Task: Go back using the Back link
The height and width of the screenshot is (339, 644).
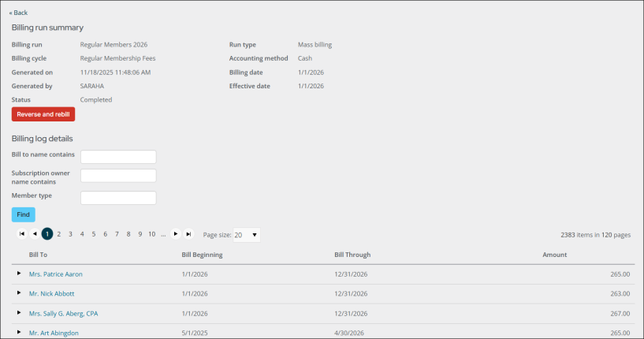Action: pyautogui.click(x=18, y=13)
